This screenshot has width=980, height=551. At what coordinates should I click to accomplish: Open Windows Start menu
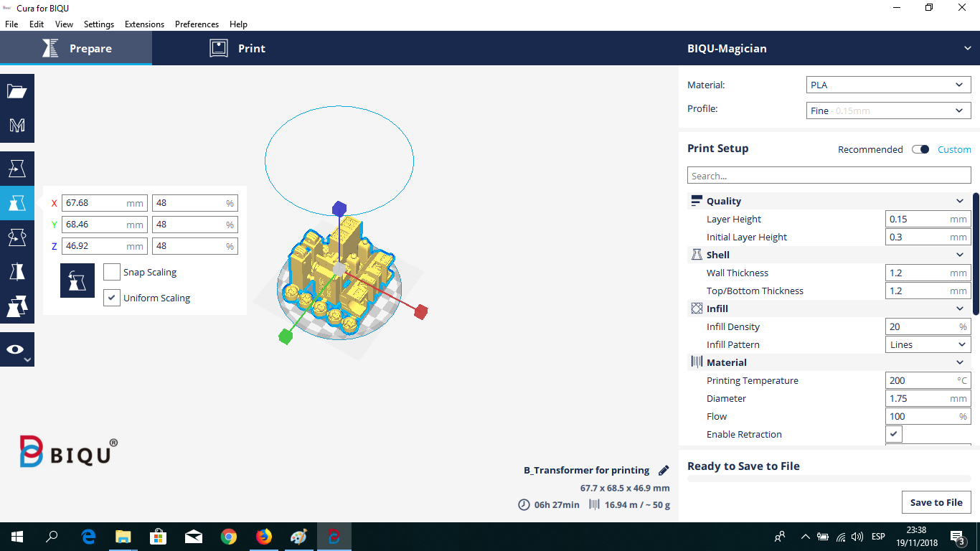[17, 537]
